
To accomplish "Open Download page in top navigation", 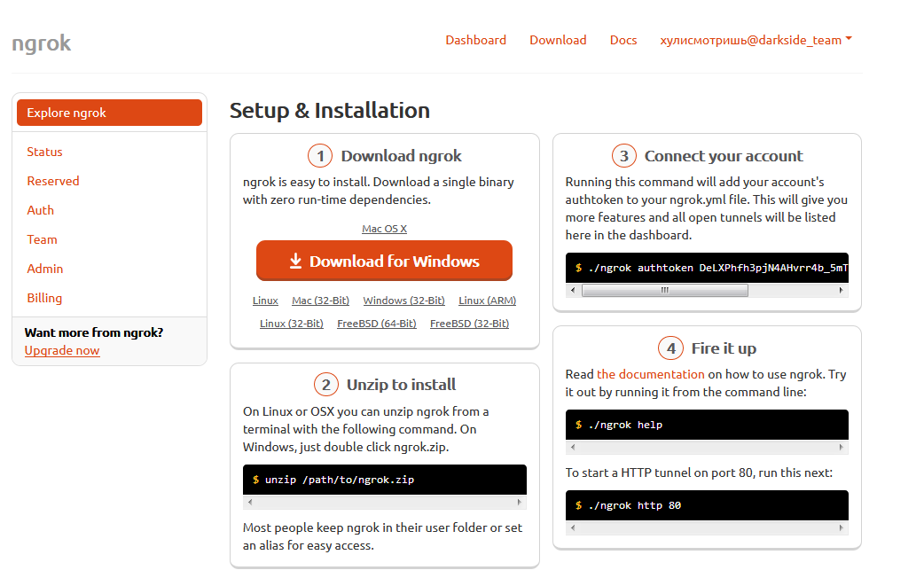I will (558, 40).
